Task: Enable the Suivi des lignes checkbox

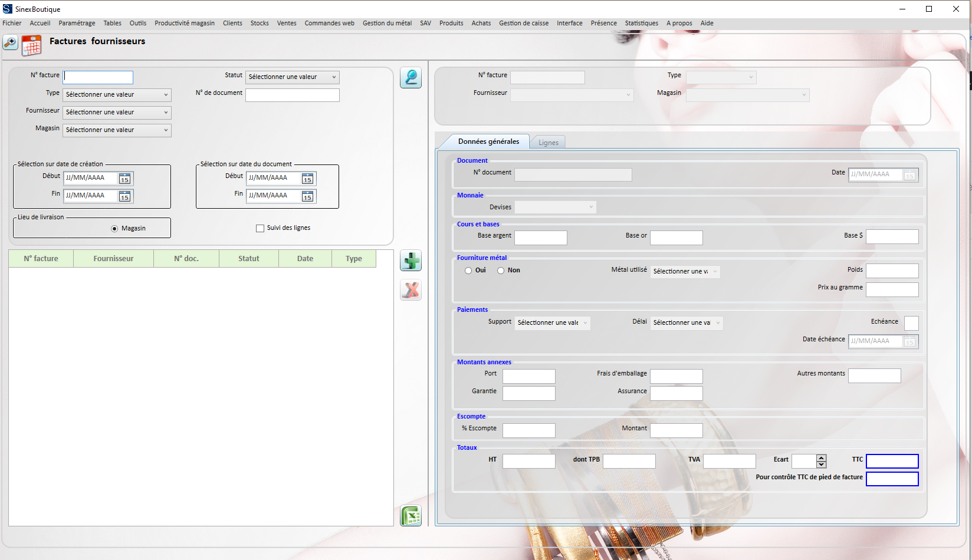Action: coord(260,228)
